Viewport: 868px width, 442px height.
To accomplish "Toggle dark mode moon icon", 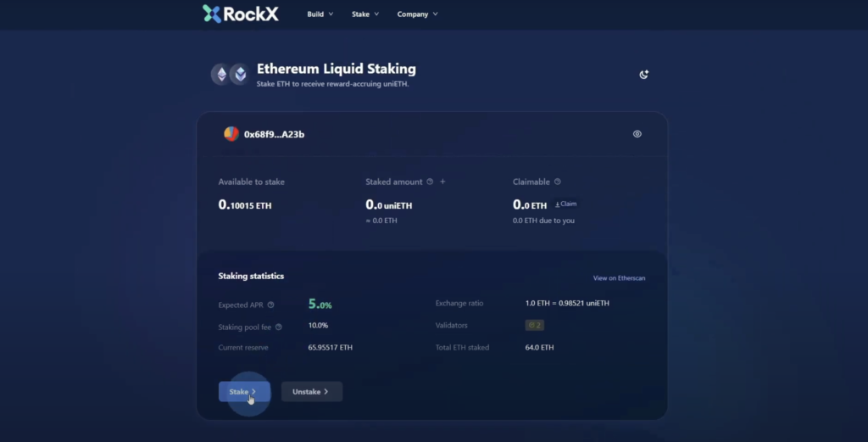I will (643, 74).
